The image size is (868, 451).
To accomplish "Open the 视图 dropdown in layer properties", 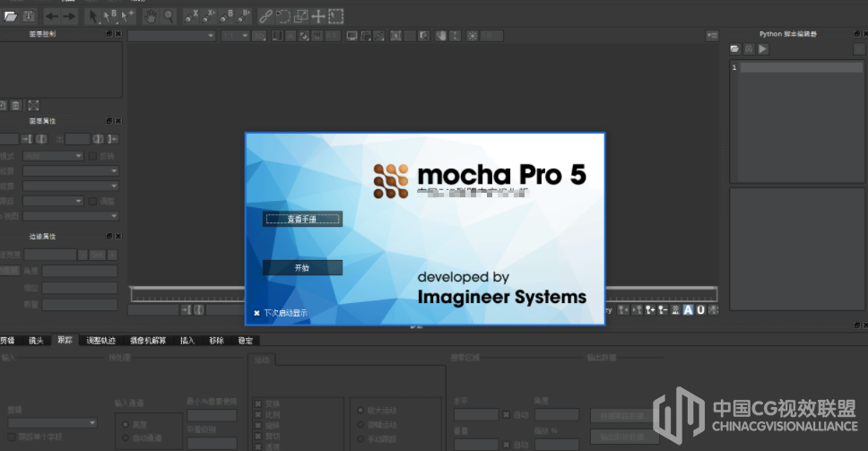I will (71, 216).
